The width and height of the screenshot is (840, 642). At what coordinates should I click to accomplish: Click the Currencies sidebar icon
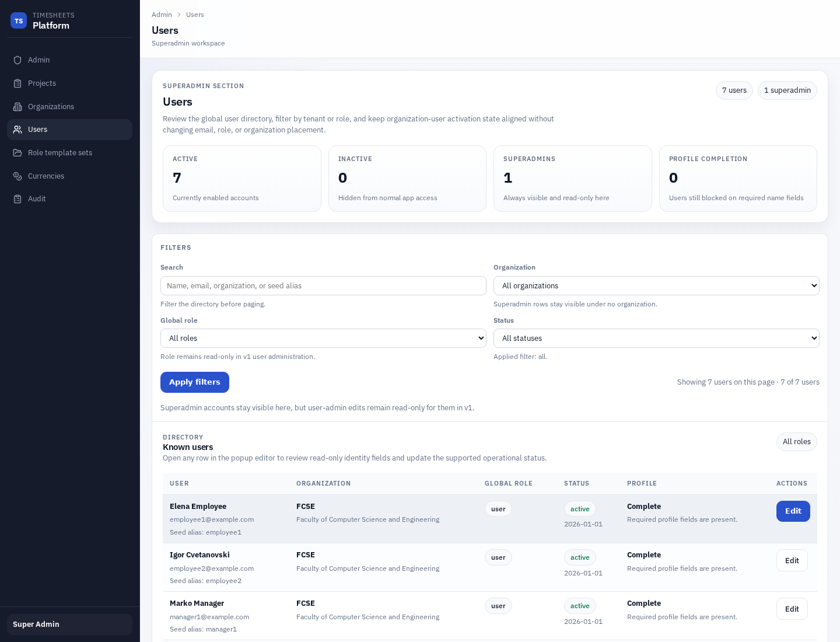[18, 176]
